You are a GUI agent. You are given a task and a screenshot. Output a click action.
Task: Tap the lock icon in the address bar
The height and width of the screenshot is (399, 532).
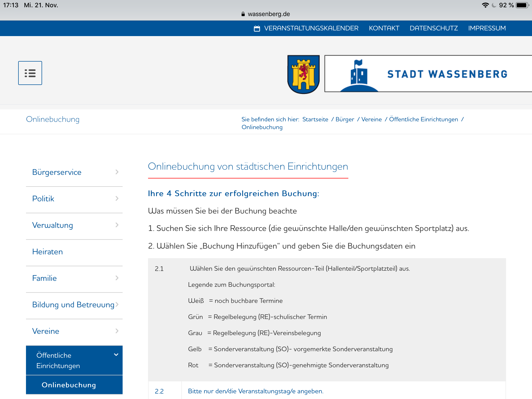click(243, 14)
